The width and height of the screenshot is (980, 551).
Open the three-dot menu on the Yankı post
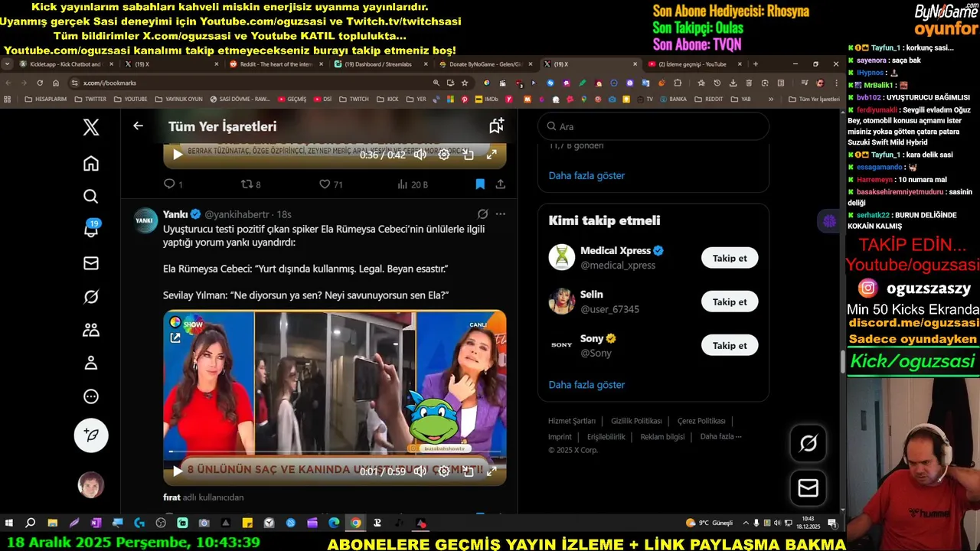[500, 214]
